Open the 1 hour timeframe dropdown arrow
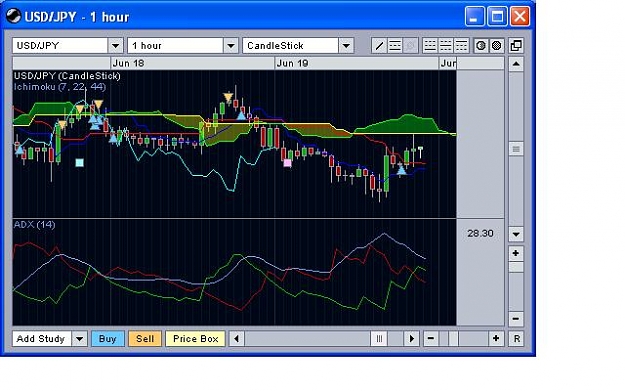625x391 pixels. click(231, 46)
